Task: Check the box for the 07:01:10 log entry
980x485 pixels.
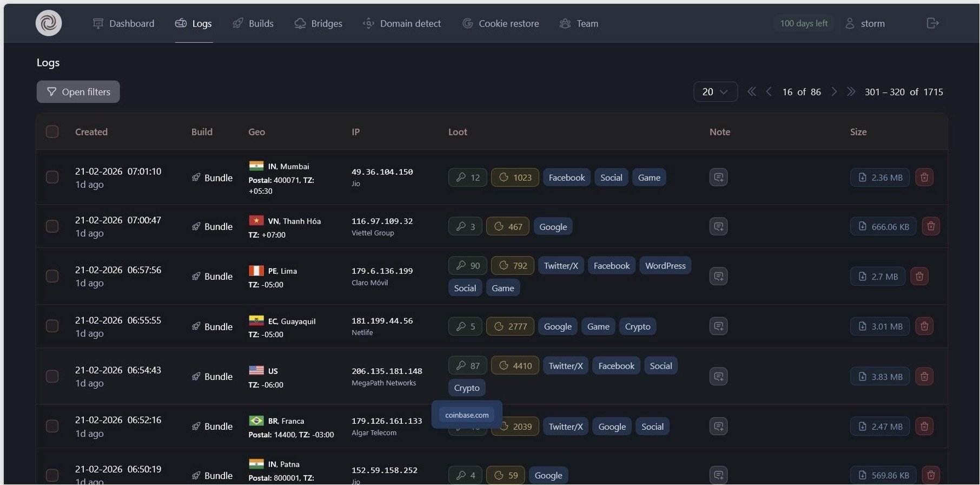Action: 52,178
